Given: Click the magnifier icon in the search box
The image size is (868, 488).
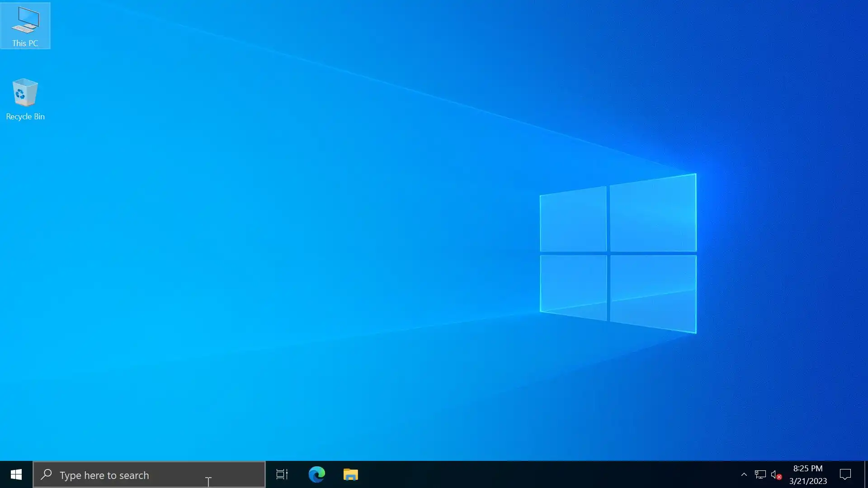Looking at the screenshot, I should click(46, 474).
